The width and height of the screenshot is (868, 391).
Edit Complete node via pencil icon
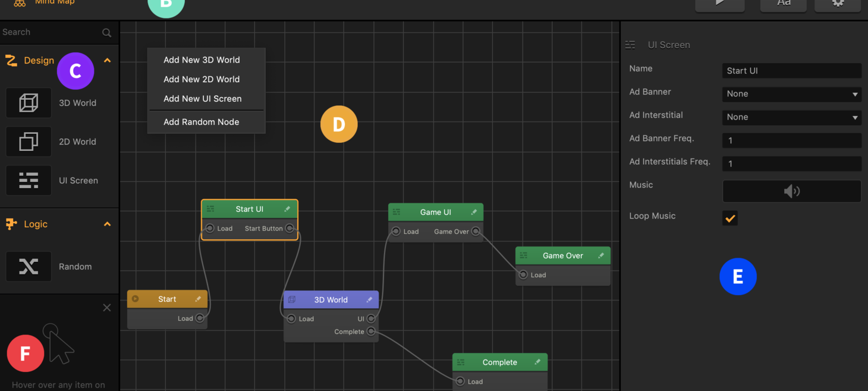(x=537, y=362)
